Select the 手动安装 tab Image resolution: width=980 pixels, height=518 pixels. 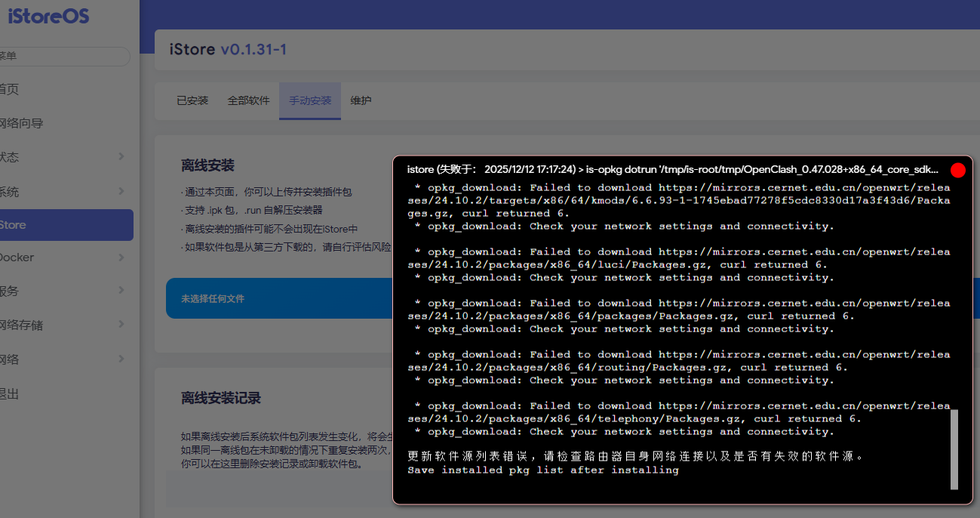[x=310, y=100]
